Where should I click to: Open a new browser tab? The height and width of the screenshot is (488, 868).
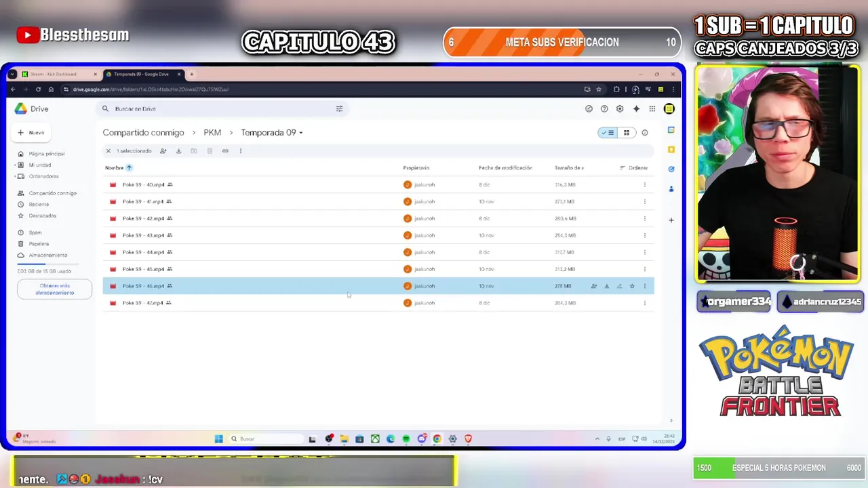[x=192, y=74]
